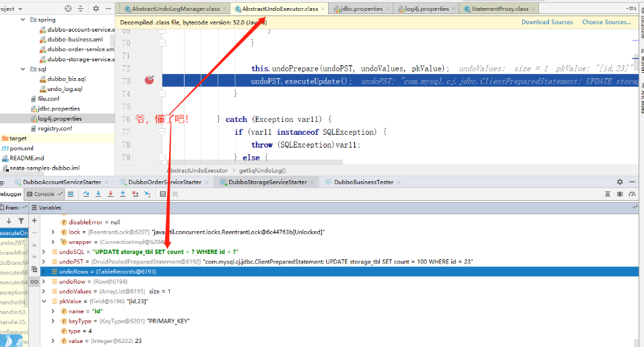
Task: Click the Remove Watch minus icon
Action: click(34, 232)
